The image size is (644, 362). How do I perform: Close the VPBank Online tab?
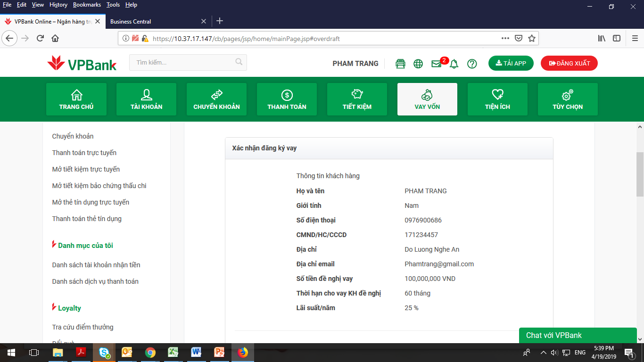tap(98, 21)
